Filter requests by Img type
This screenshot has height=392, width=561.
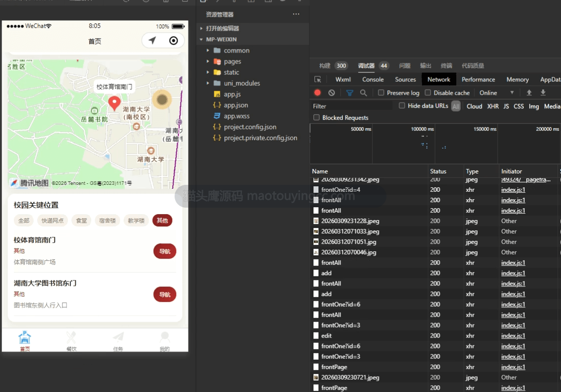(x=533, y=106)
